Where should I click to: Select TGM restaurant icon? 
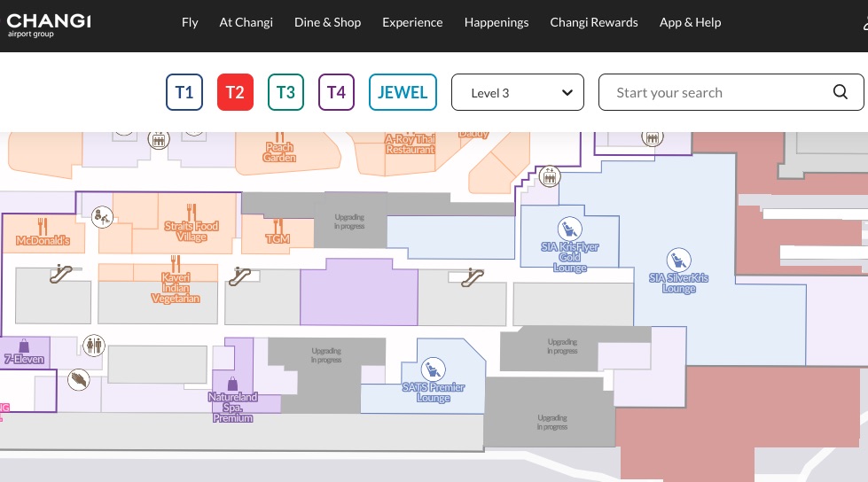(278, 225)
